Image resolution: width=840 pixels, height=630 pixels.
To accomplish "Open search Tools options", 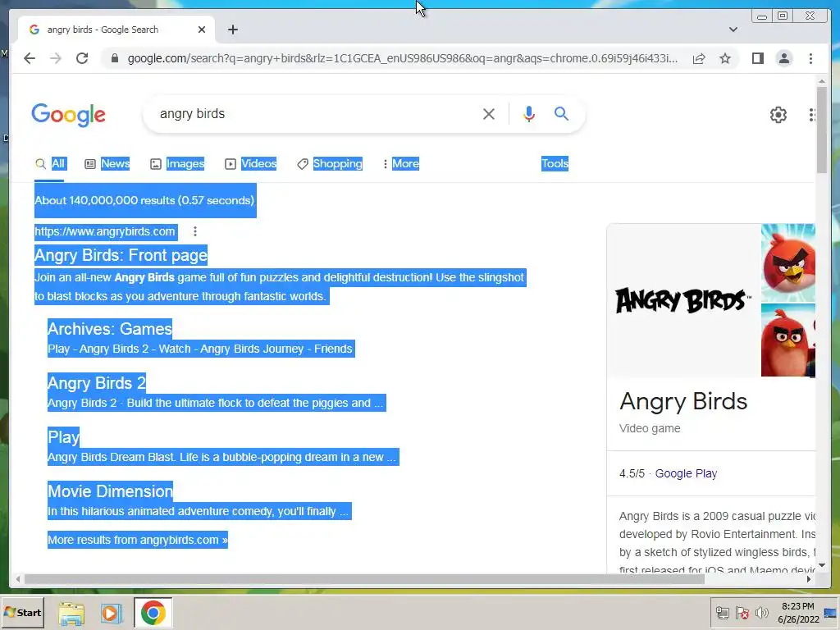I will (x=555, y=163).
